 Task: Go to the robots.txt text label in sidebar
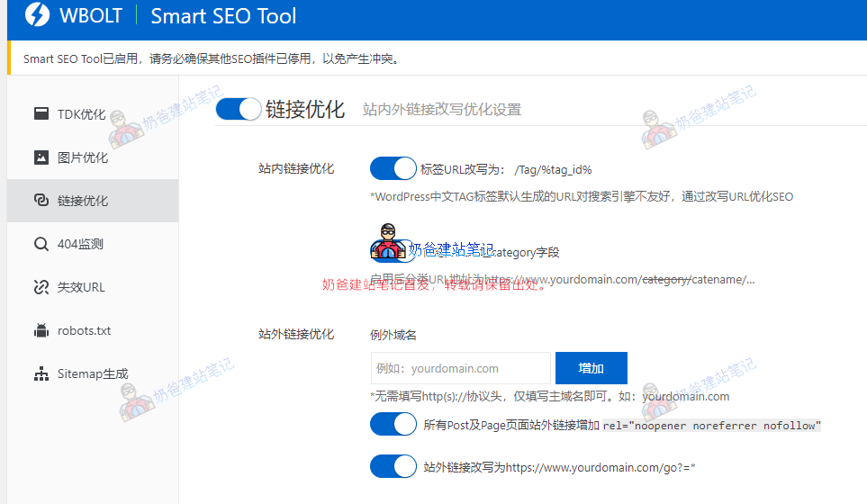[x=85, y=330]
